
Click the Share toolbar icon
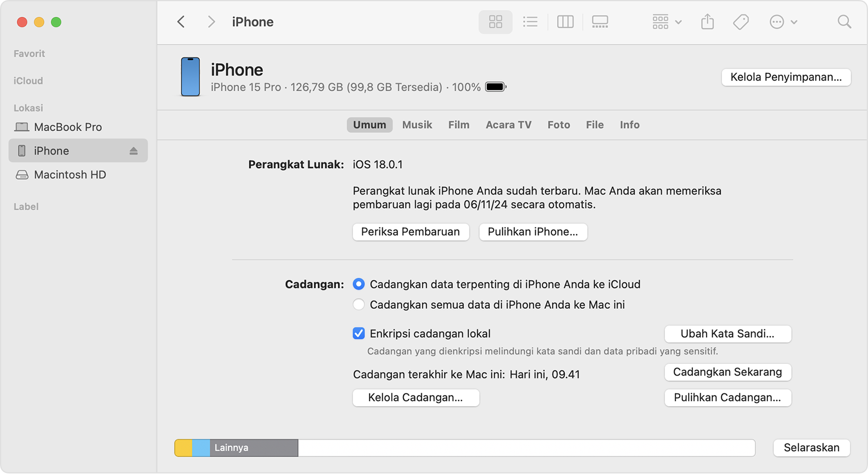coord(707,22)
